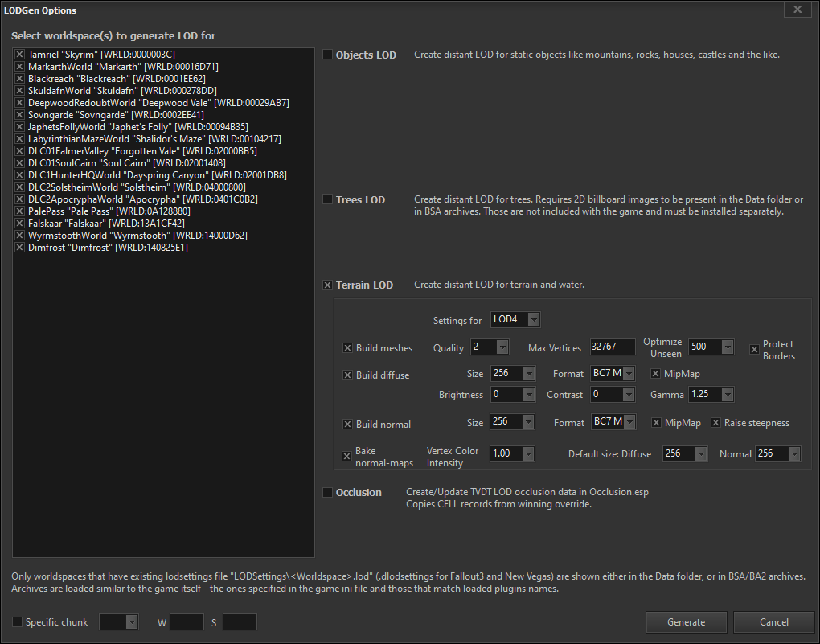Uncheck LabyrinthianMazeWorld worldspace checkbox
The height and width of the screenshot is (644, 820).
click(19, 138)
